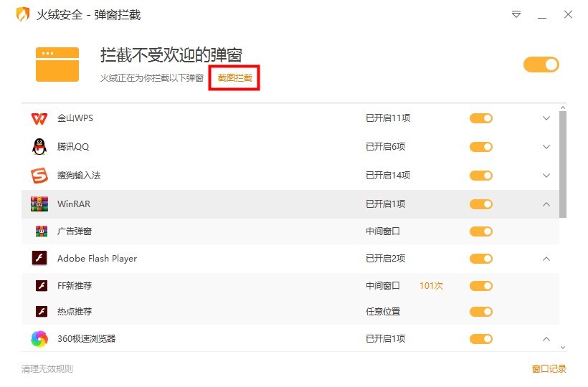Expand the 腾讯QQ rule list

[x=546, y=147]
